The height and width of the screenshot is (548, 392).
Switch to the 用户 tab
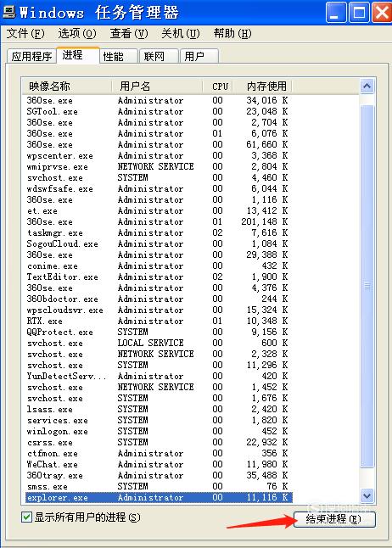click(199, 56)
